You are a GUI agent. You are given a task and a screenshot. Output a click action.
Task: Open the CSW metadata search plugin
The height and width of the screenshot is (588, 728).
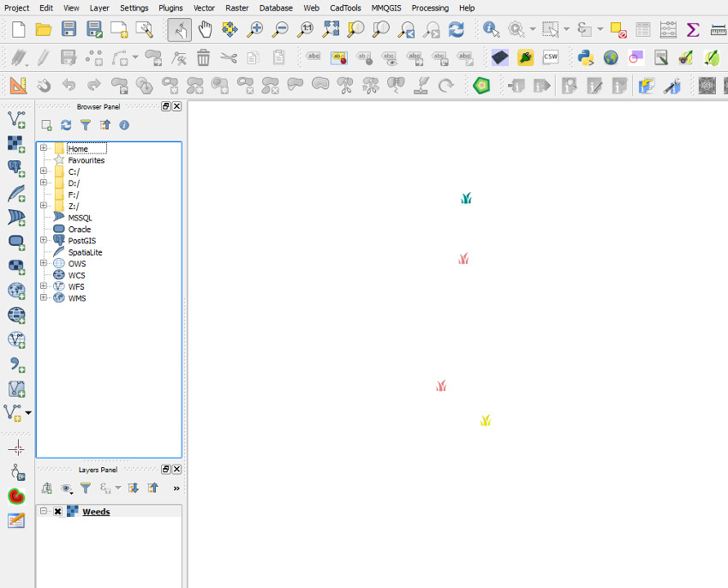pyautogui.click(x=551, y=57)
